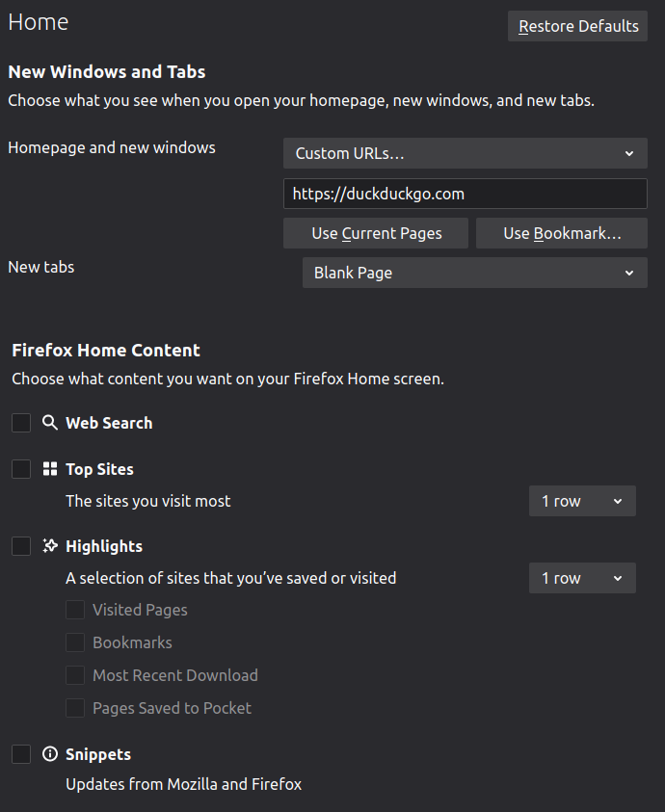Open the New tabs Blank Page dropdown
This screenshot has height=812, width=665.
[474, 273]
